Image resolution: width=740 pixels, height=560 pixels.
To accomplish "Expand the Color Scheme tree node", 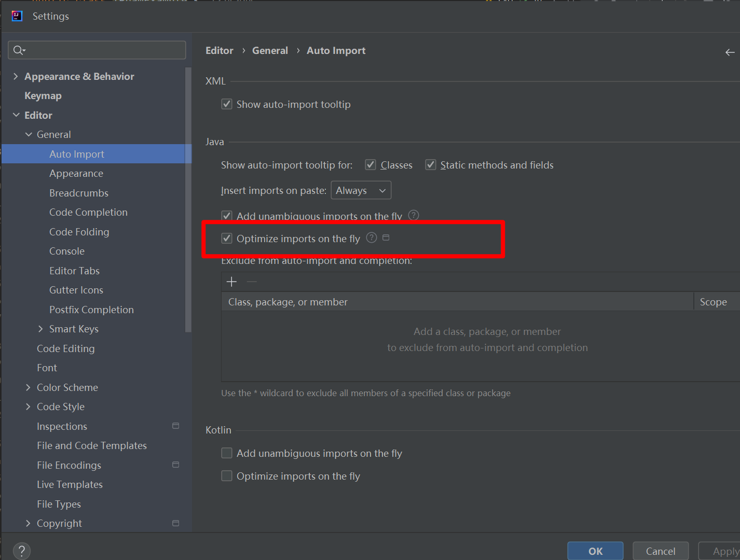I will pos(28,387).
